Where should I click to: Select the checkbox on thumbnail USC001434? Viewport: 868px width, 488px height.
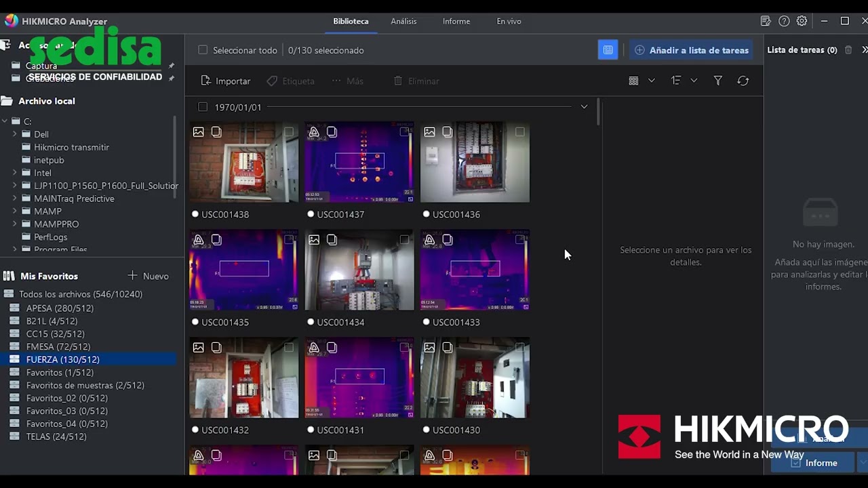point(404,240)
